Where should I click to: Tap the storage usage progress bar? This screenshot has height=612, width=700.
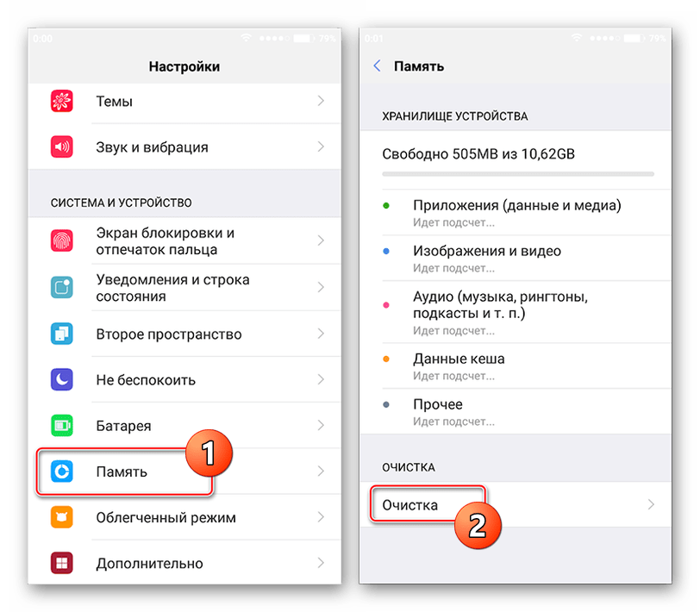click(518, 173)
